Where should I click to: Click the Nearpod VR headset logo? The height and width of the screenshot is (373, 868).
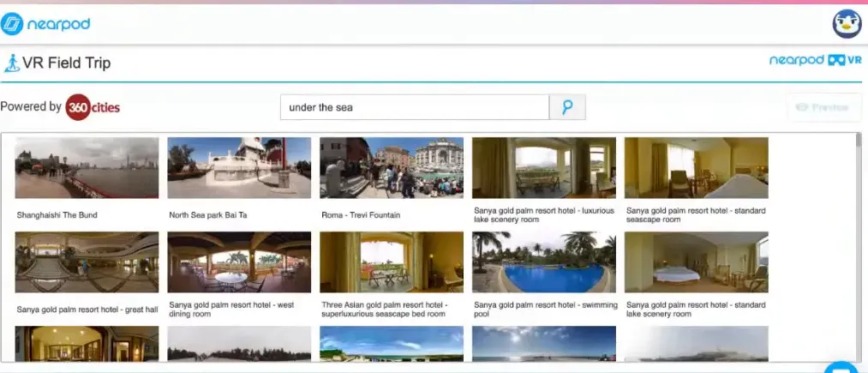point(816,60)
